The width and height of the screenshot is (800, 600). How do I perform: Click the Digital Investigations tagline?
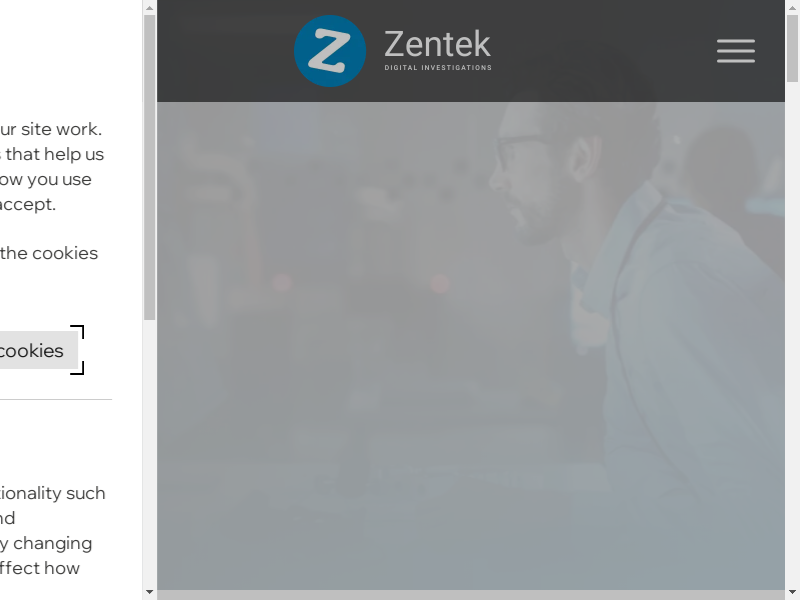point(438,67)
